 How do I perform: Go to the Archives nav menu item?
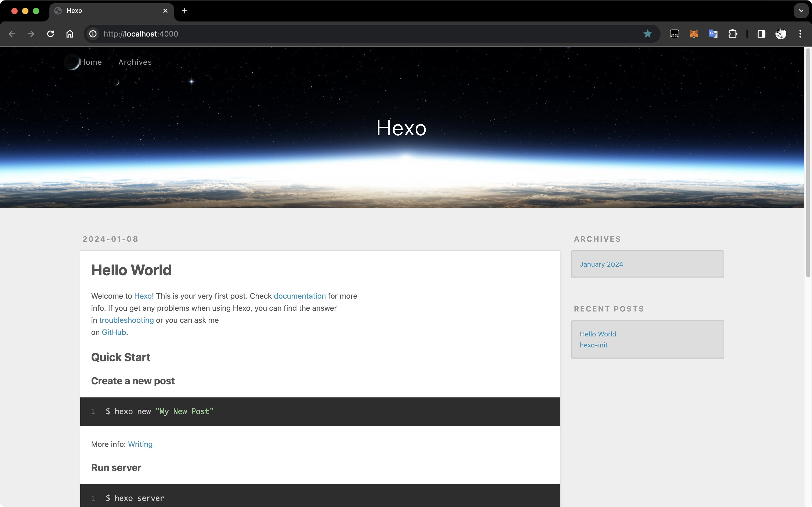[135, 62]
